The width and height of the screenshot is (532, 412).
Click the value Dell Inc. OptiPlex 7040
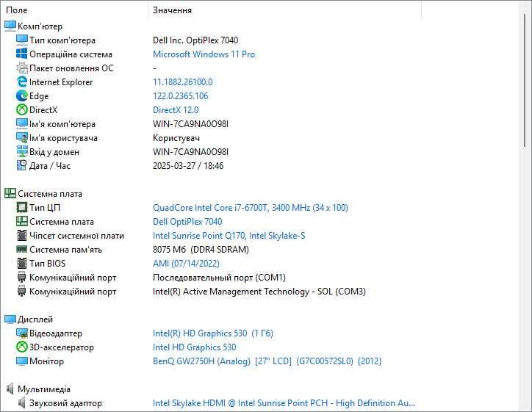pyautogui.click(x=195, y=40)
